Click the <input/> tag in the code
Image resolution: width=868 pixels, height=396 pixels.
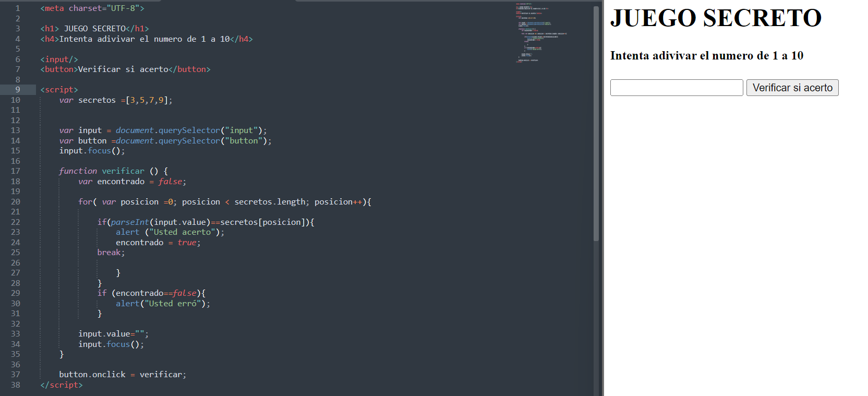[59, 59]
